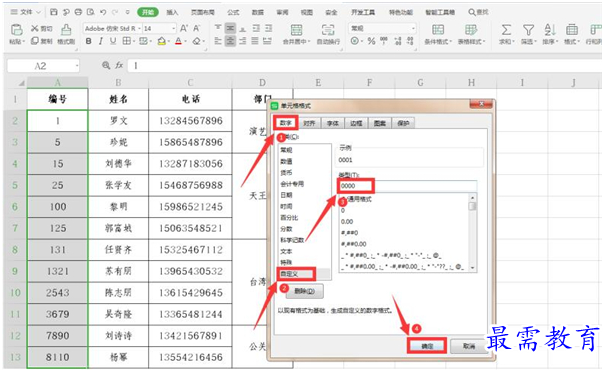Image resolution: width=608 pixels, height=370 pixels.
Task: Cancel the dialog with 取消
Action: click(x=469, y=346)
